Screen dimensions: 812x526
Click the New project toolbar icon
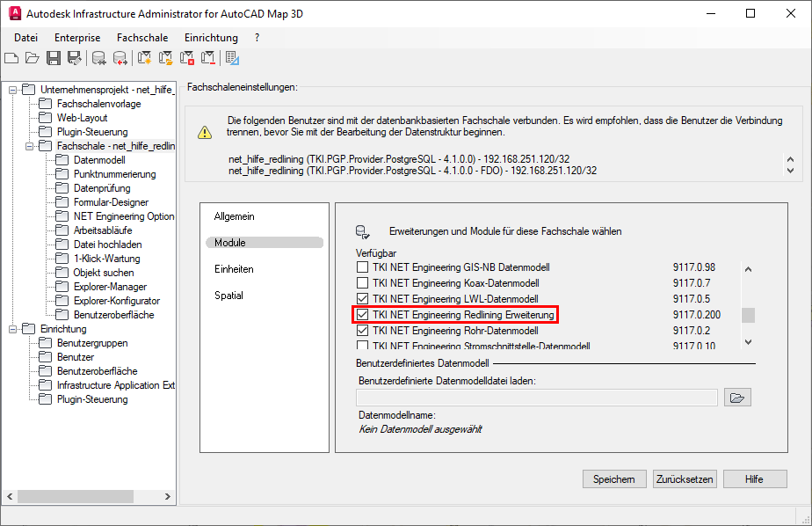click(11, 57)
